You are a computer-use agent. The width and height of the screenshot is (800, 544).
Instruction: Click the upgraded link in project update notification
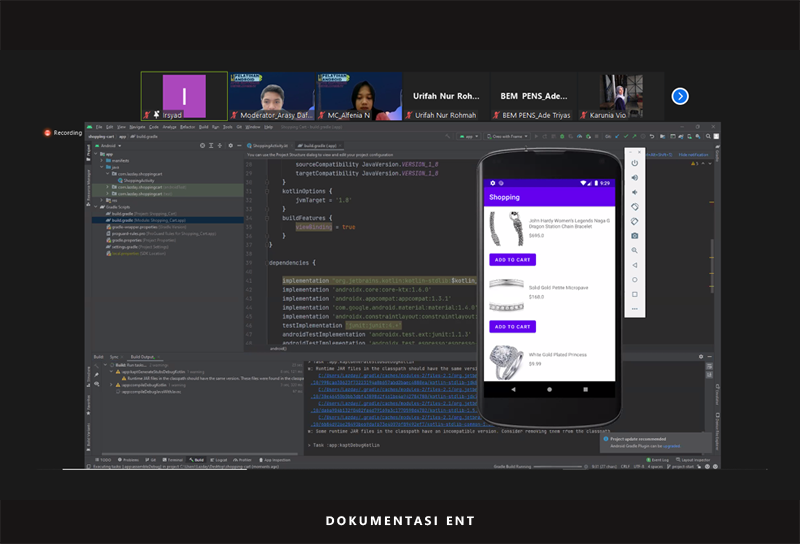(x=671, y=446)
